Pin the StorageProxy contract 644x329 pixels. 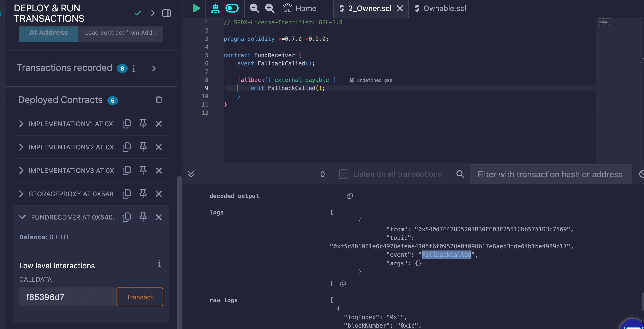[143, 194]
